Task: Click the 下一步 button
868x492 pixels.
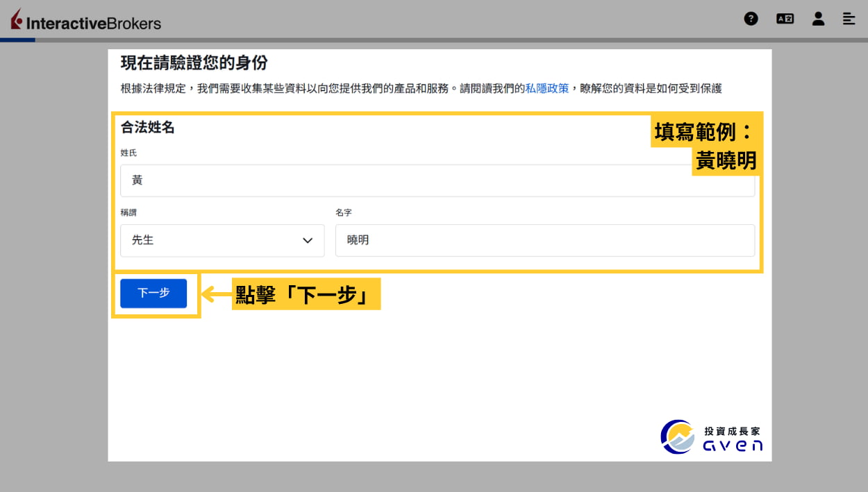Action: pyautogui.click(x=153, y=293)
